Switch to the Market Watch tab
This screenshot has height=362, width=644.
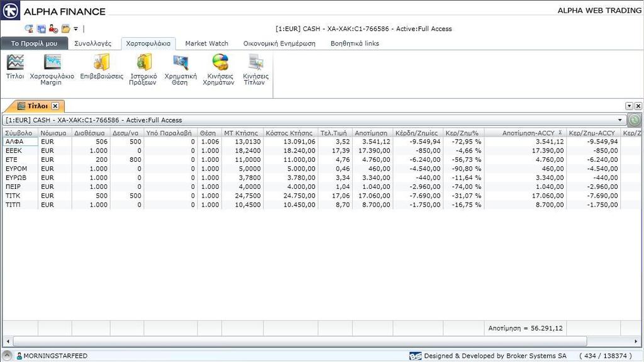(206, 43)
